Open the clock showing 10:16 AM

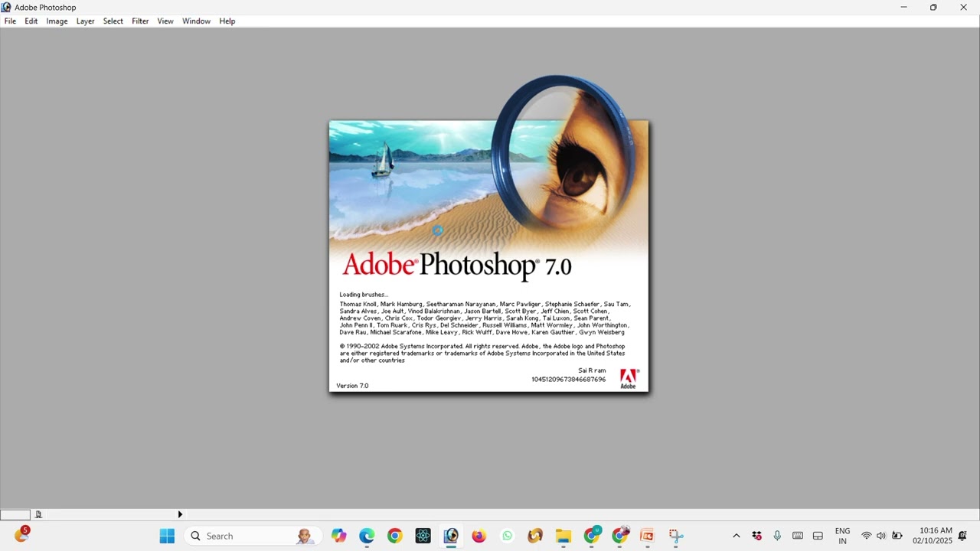(933, 536)
